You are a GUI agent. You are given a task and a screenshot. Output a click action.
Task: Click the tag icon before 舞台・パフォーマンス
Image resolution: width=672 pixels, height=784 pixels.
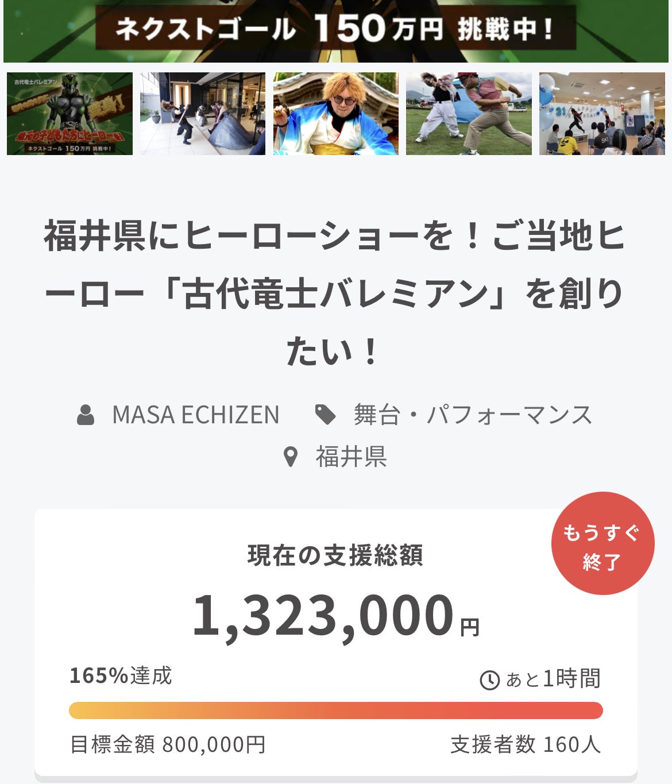(326, 415)
